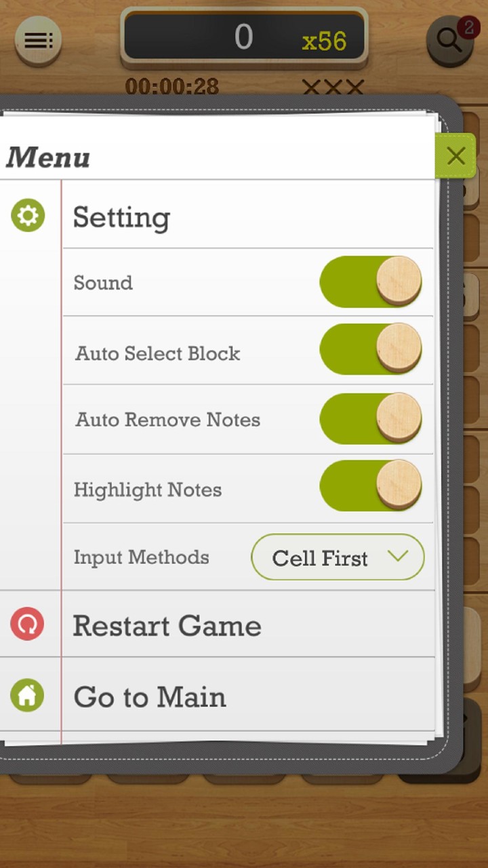The height and width of the screenshot is (868, 488).
Task: Open the hamburger menu icon top left
Action: (37, 39)
